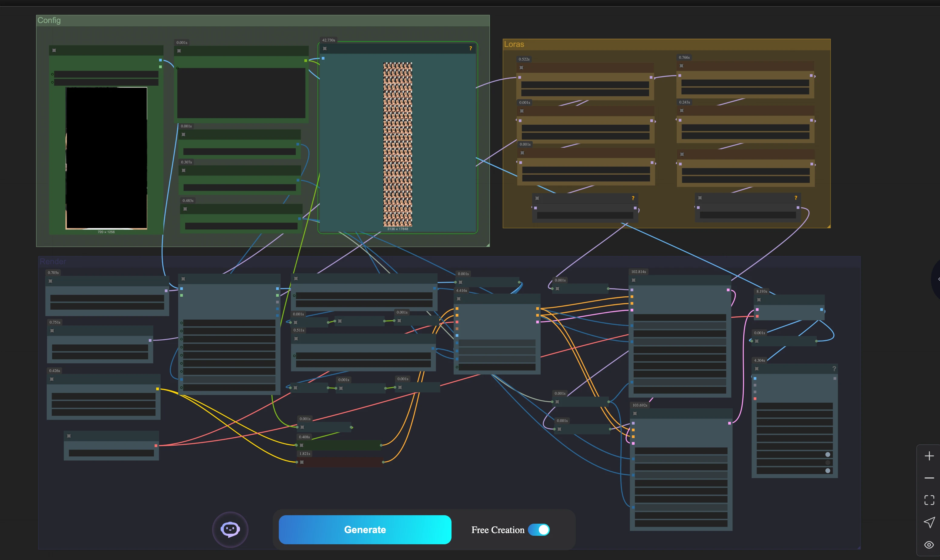The height and width of the screenshot is (560, 940).
Task: Click the orange help question mark on 42.730s node
Action: (x=471, y=48)
